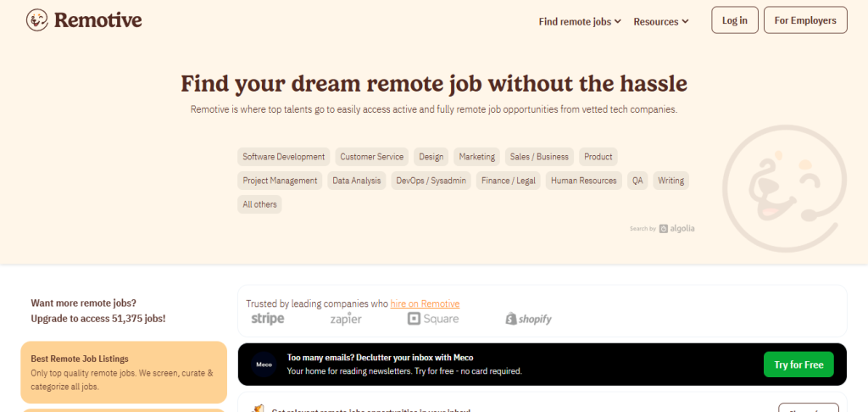Screen dimensions: 868x412
Task: Select the Data Analysis tag
Action: pos(357,181)
